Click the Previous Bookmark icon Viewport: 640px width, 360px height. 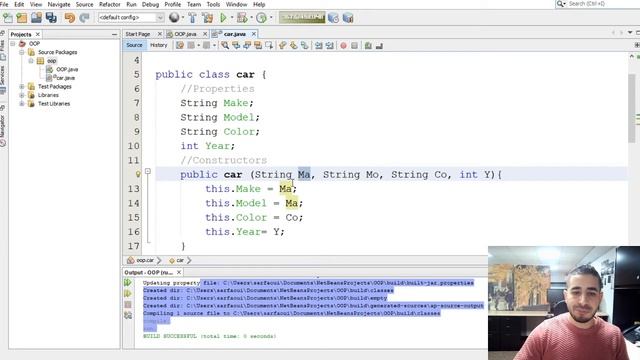coord(282,46)
